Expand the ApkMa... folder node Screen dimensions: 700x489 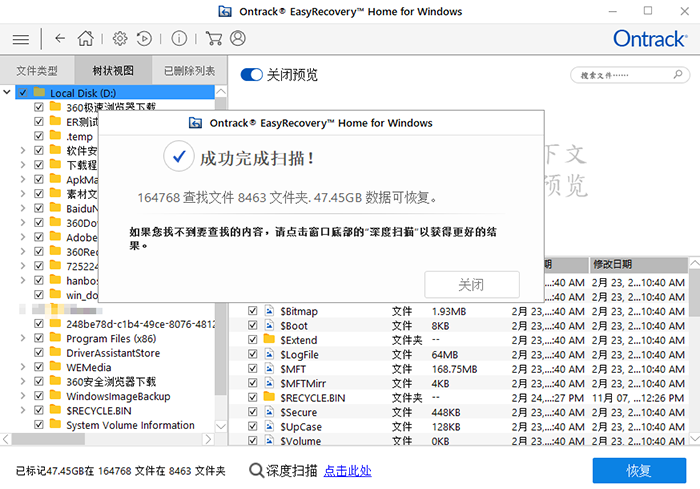(x=23, y=180)
